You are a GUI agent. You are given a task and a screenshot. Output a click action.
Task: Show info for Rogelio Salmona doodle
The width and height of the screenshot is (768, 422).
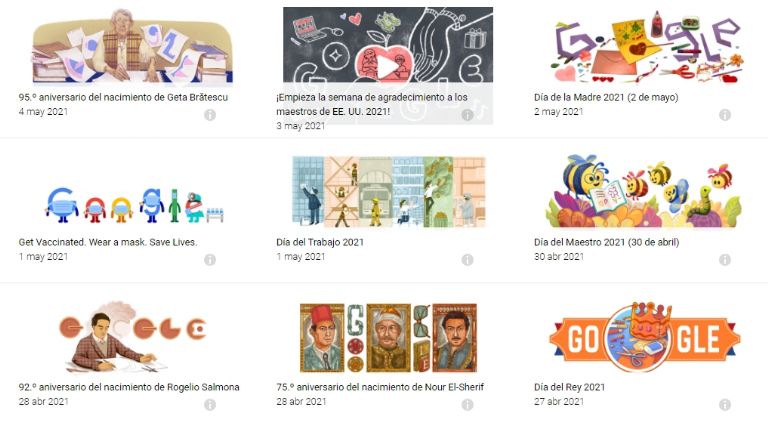(210, 405)
